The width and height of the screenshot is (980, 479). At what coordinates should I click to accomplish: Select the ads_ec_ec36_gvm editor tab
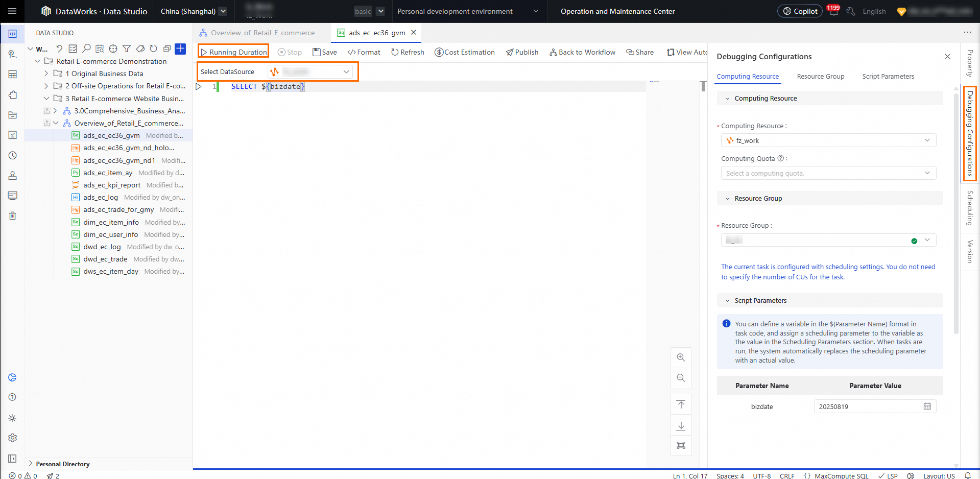(377, 33)
